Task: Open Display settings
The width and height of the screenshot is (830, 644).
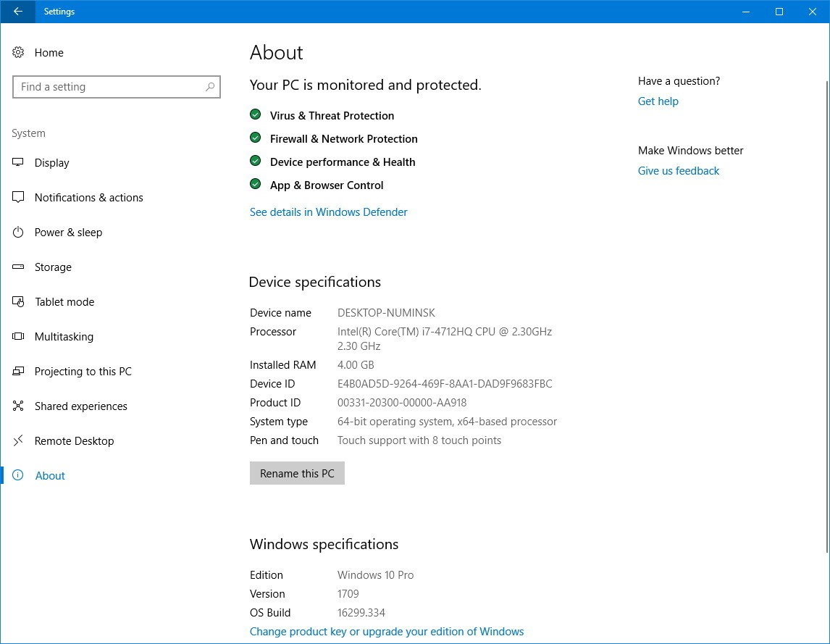Action: coord(51,163)
